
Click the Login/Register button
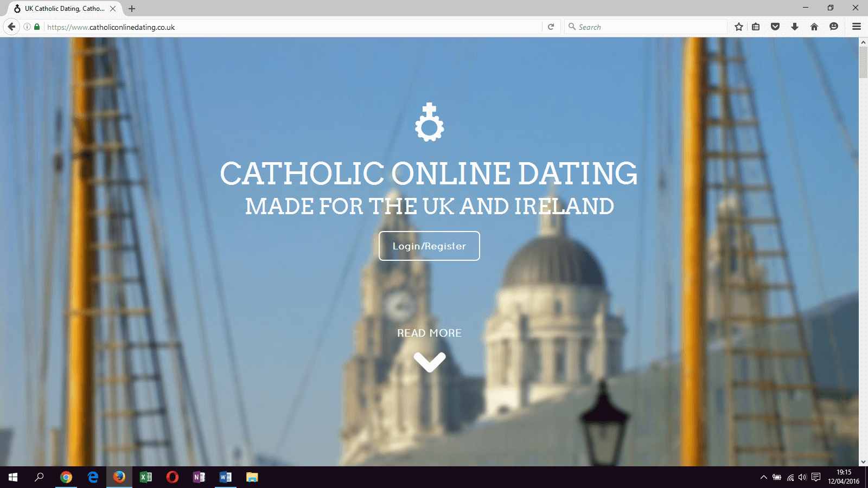click(x=429, y=246)
